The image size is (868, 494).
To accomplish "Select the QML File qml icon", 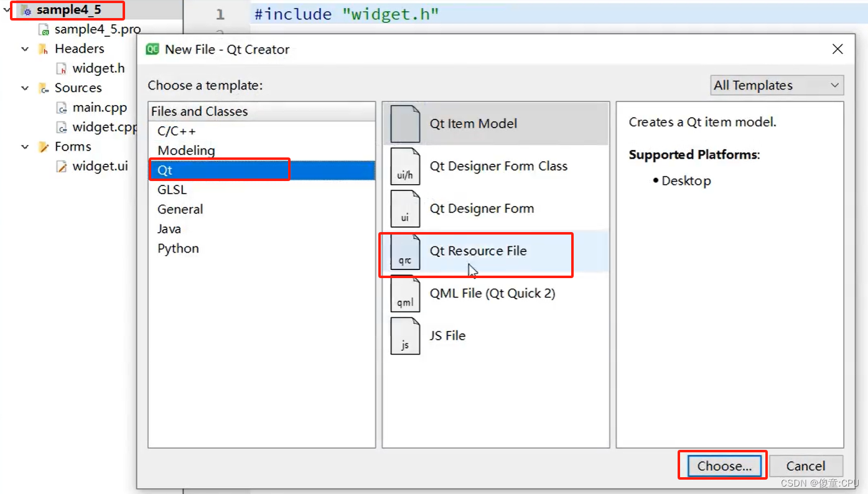I will (x=405, y=294).
